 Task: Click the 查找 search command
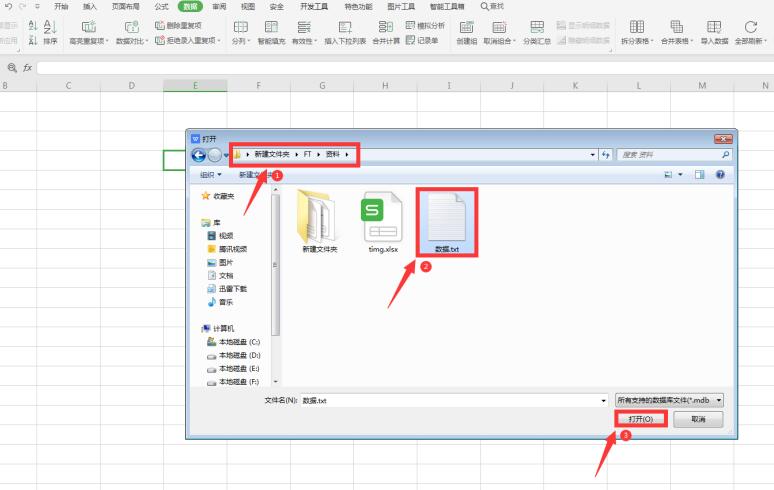pyautogui.click(x=492, y=6)
